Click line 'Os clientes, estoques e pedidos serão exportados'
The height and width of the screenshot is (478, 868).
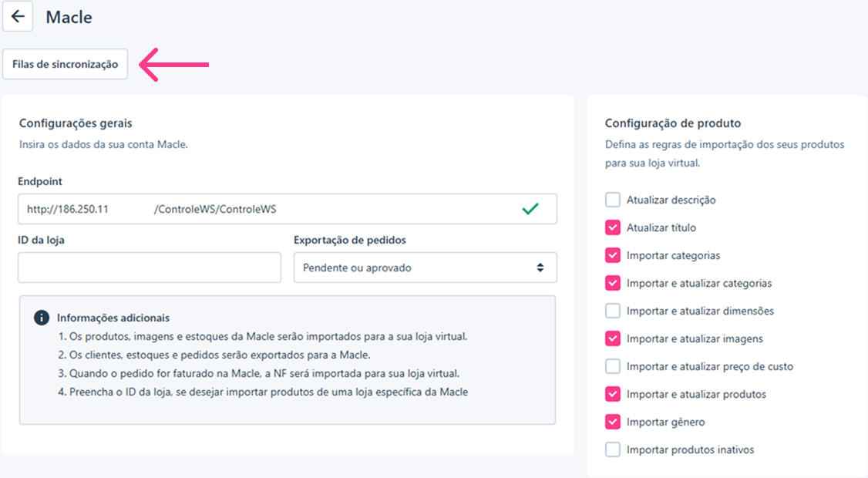214,355
